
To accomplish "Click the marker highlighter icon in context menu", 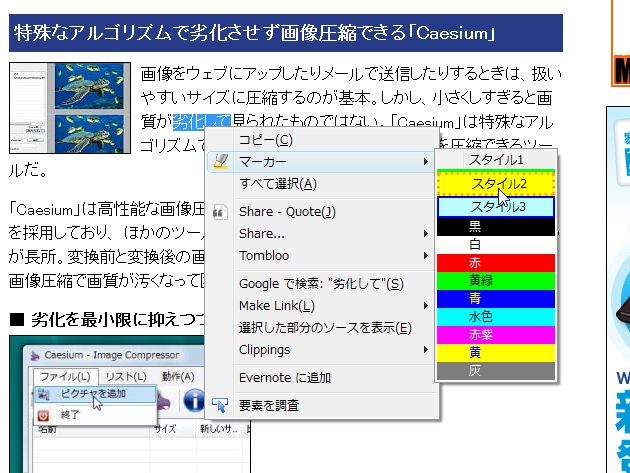I will coord(221,162).
